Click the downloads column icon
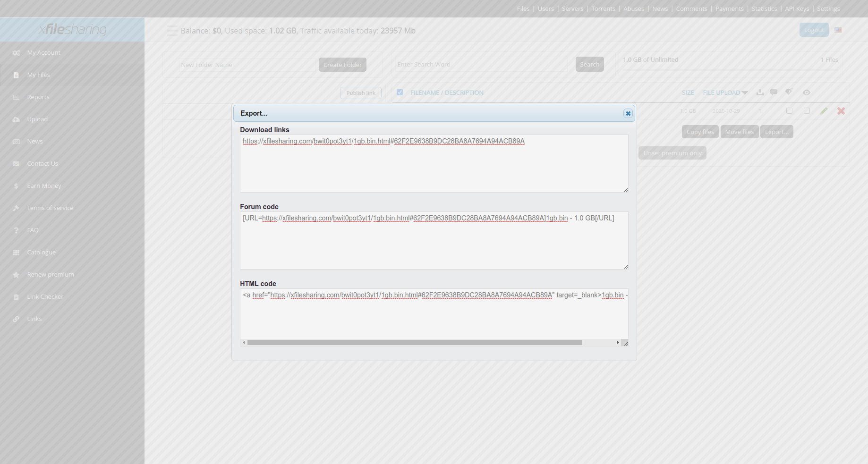This screenshot has width=868, height=464. [x=760, y=93]
